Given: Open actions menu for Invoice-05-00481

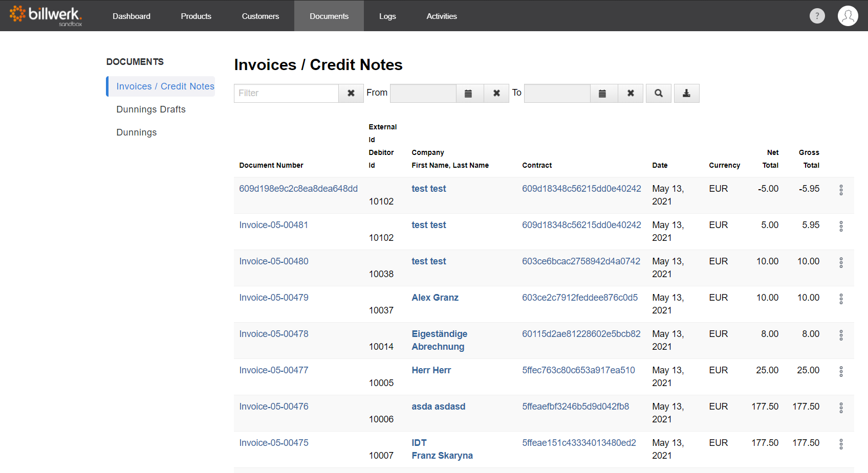Looking at the screenshot, I should click(x=841, y=227).
